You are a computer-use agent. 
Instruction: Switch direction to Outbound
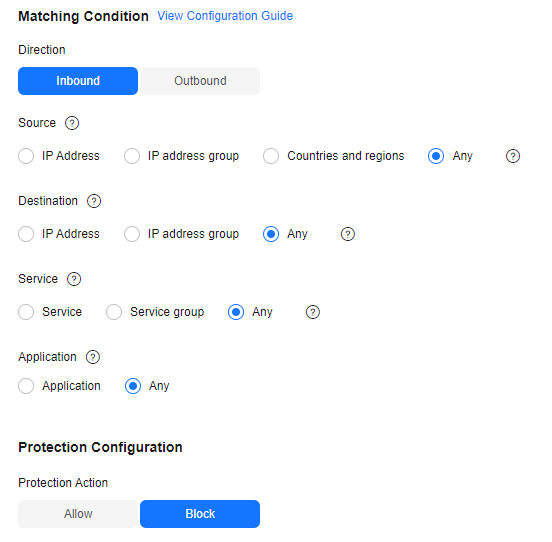[200, 81]
